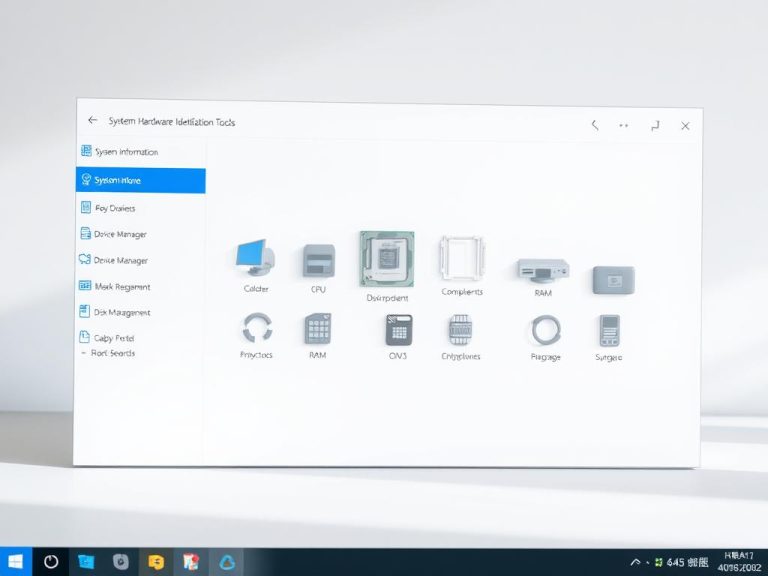Click the Frinyctocs label text
Screen dimensions: 768x576
tap(256, 355)
